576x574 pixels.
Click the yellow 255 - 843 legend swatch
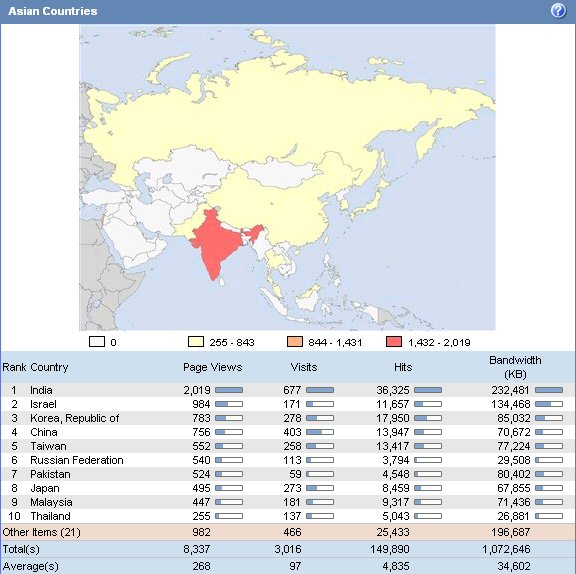(x=195, y=342)
